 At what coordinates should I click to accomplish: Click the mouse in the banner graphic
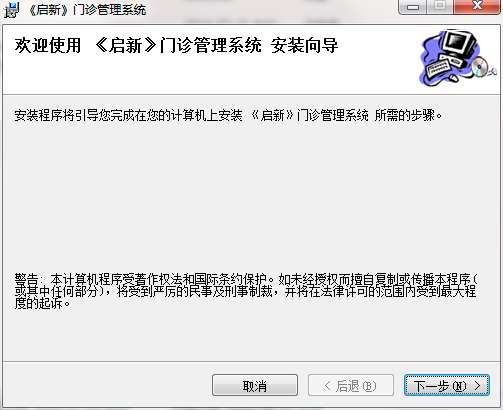(454, 78)
